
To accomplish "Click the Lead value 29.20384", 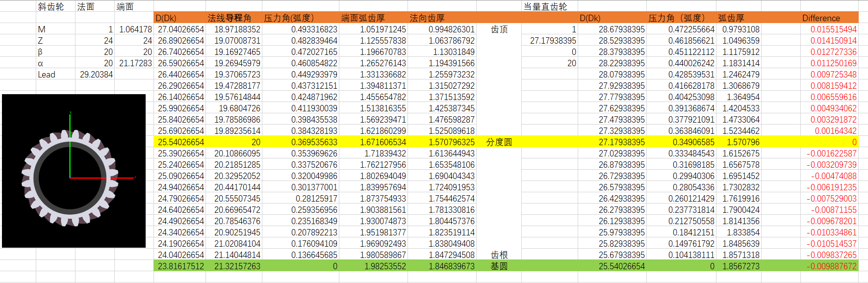I will coord(96,75).
